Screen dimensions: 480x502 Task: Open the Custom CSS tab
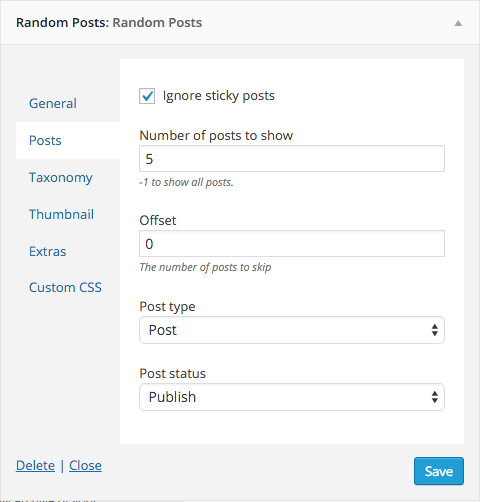point(65,287)
